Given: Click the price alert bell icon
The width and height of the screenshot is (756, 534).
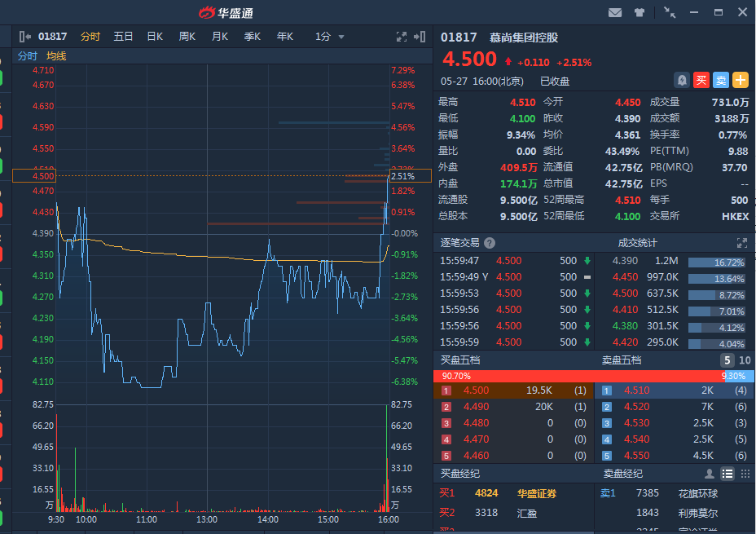Looking at the screenshot, I should 682,80.
